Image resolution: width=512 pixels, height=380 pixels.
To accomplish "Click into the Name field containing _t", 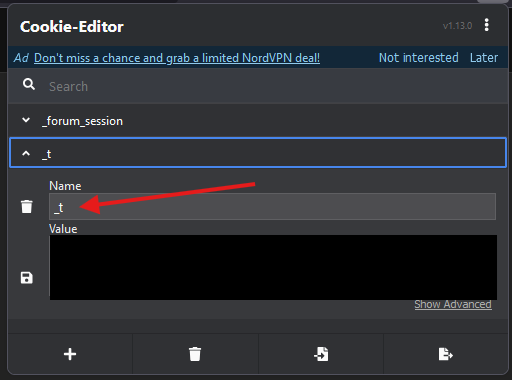I will point(272,207).
